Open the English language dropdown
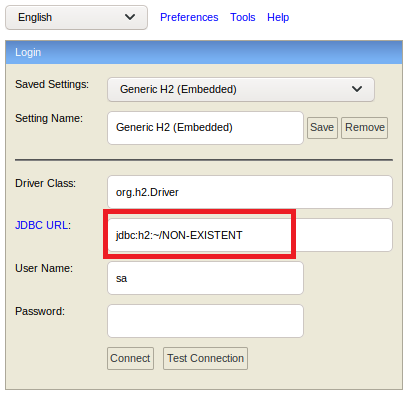The image size is (408, 395). pyautogui.click(x=76, y=17)
